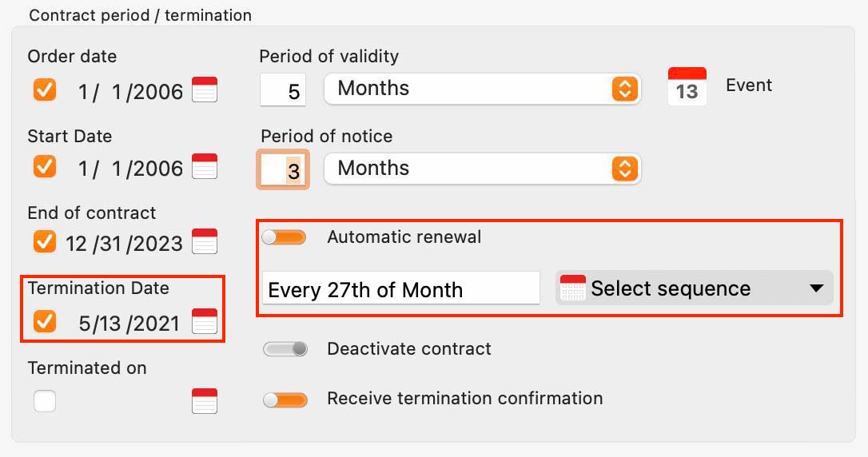Click the Event calendar icon showing 13
Viewport: 868px width, 457px height.
pyautogui.click(x=687, y=86)
